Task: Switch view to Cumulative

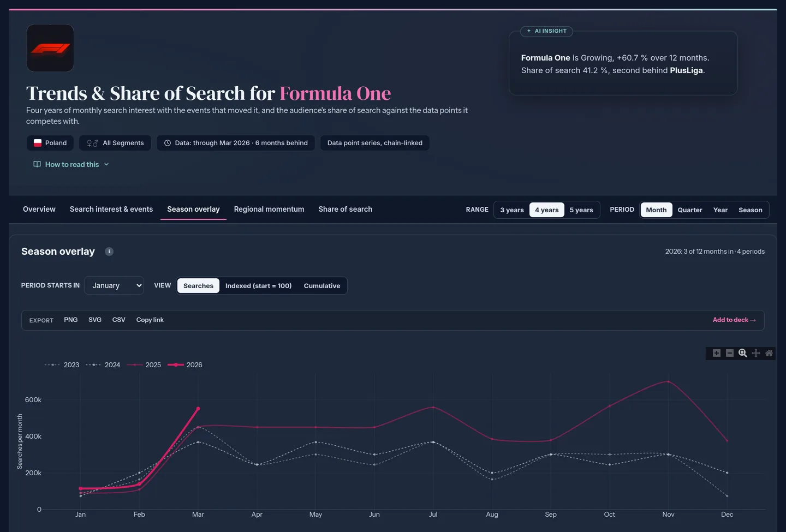Action: pyautogui.click(x=322, y=286)
